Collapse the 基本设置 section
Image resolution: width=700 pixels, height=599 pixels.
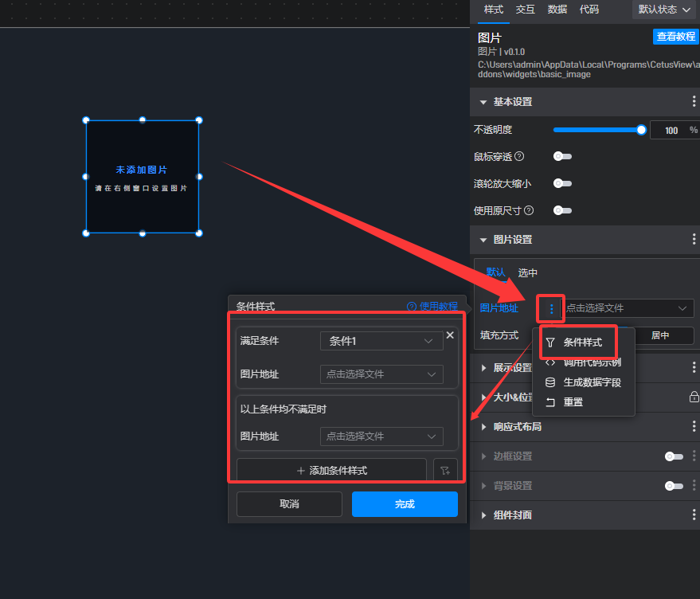tap(483, 102)
